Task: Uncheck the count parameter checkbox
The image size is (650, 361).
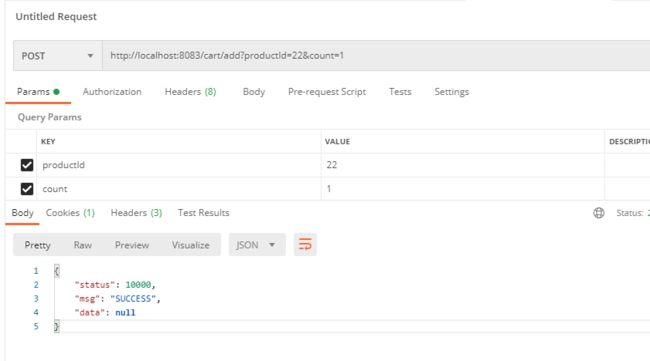Action: [27, 189]
